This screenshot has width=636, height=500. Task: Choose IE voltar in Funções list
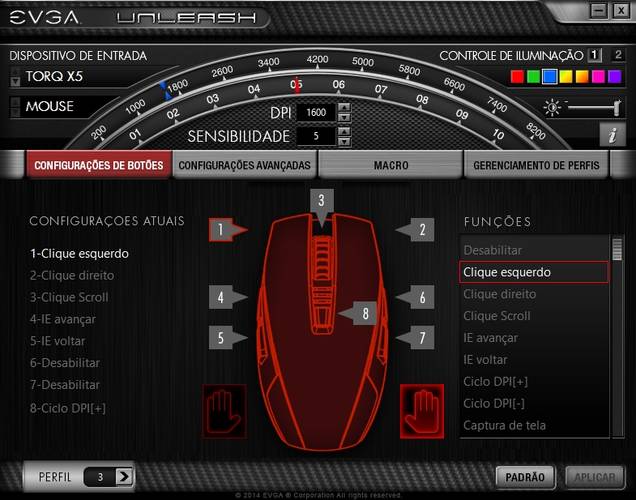tap(534, 360)
